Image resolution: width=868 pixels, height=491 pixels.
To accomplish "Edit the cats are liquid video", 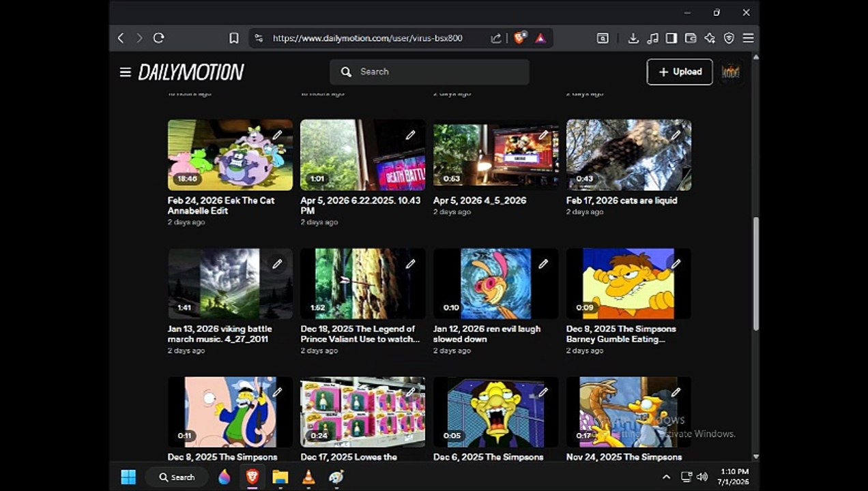I will (676, 135).
